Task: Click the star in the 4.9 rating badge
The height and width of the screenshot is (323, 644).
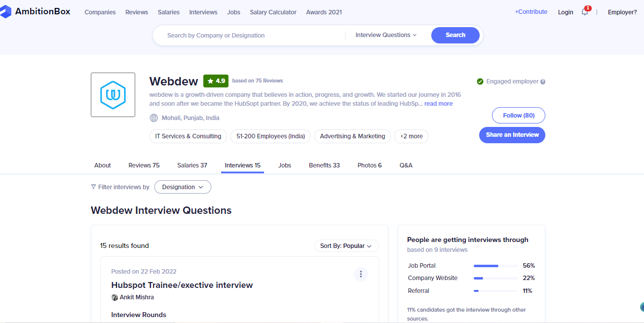Action: click(x=210, y=81)
